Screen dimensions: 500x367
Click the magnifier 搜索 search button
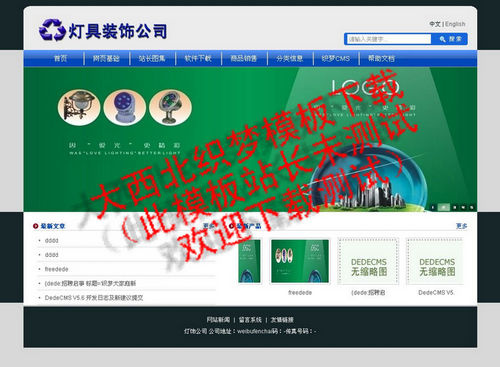click(450, 39)
